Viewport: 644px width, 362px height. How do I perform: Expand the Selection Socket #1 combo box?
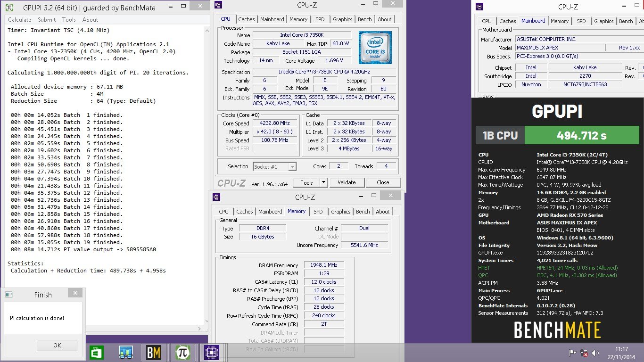(274, 166)
